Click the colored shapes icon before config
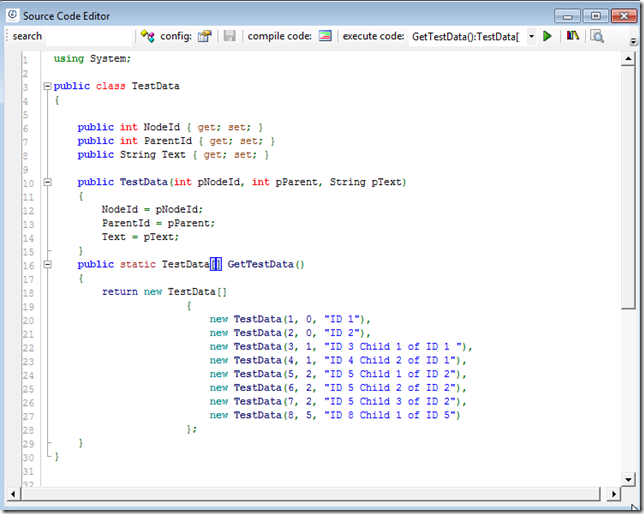The width and height of the screenshot is (644, 514). pos(147,36)
